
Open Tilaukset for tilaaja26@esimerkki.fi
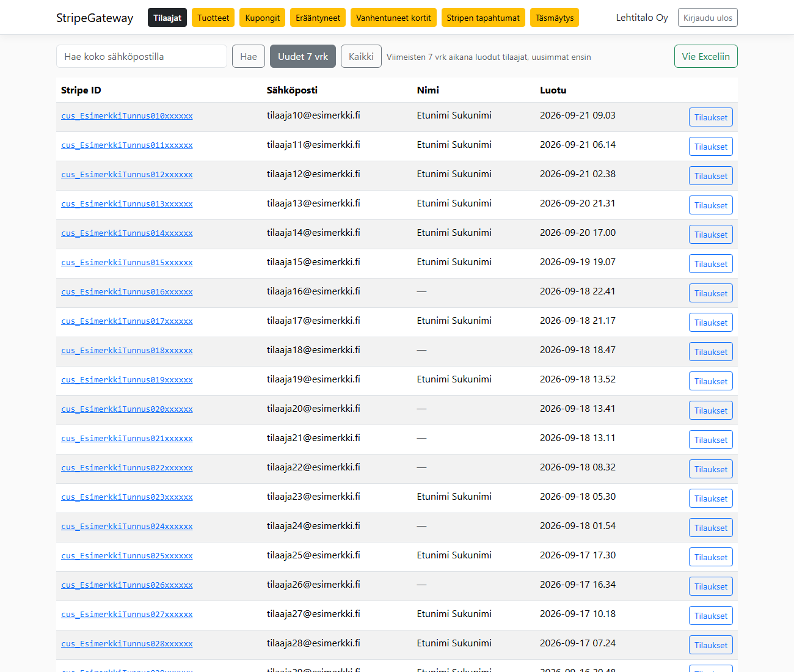[711, 586]
